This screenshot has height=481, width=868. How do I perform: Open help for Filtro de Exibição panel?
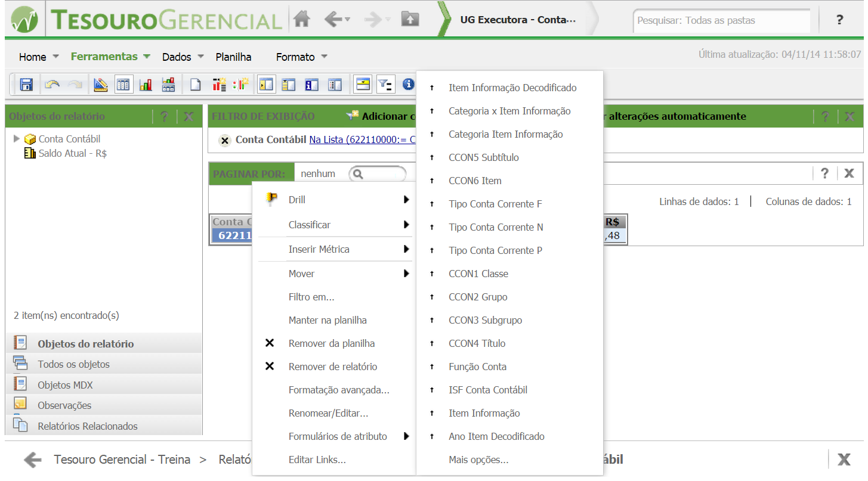point(825,116)
